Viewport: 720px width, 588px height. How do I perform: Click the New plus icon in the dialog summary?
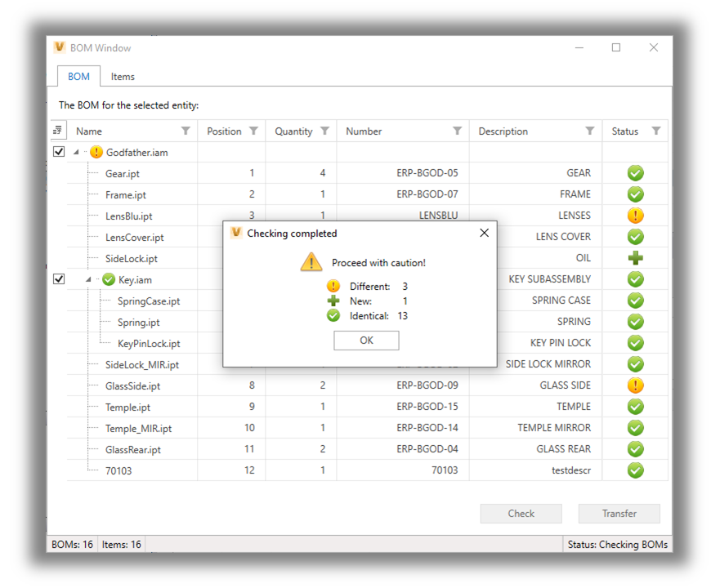pyautogui.click(x=333, y=301)
